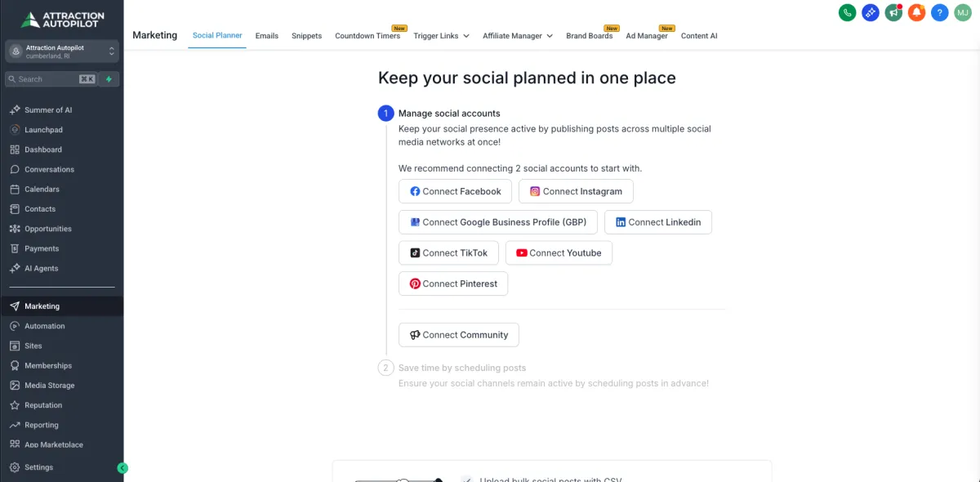The image size is (980, 482).
Task: Click the Connect Youtube button
Action: click(559, 253)
